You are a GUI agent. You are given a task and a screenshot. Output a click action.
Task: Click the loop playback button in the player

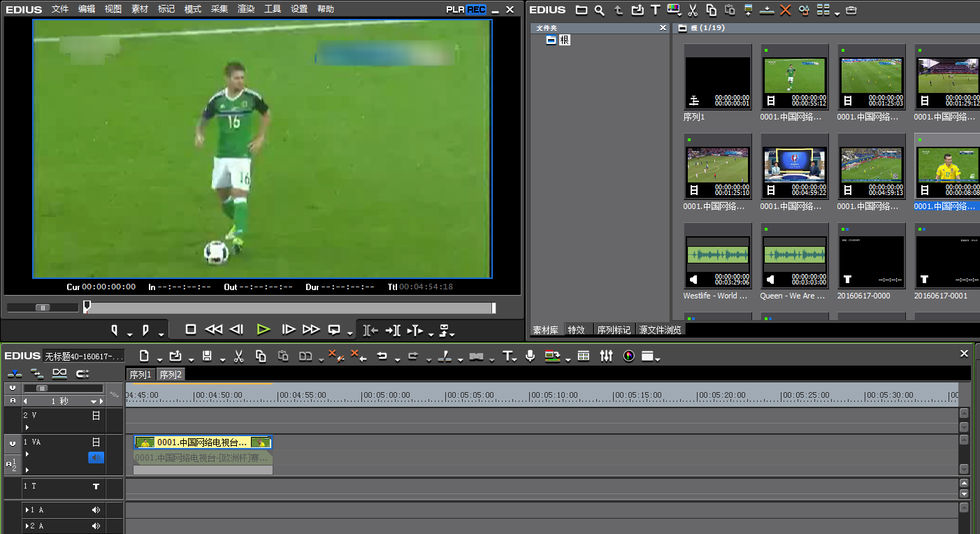(334, 329)
